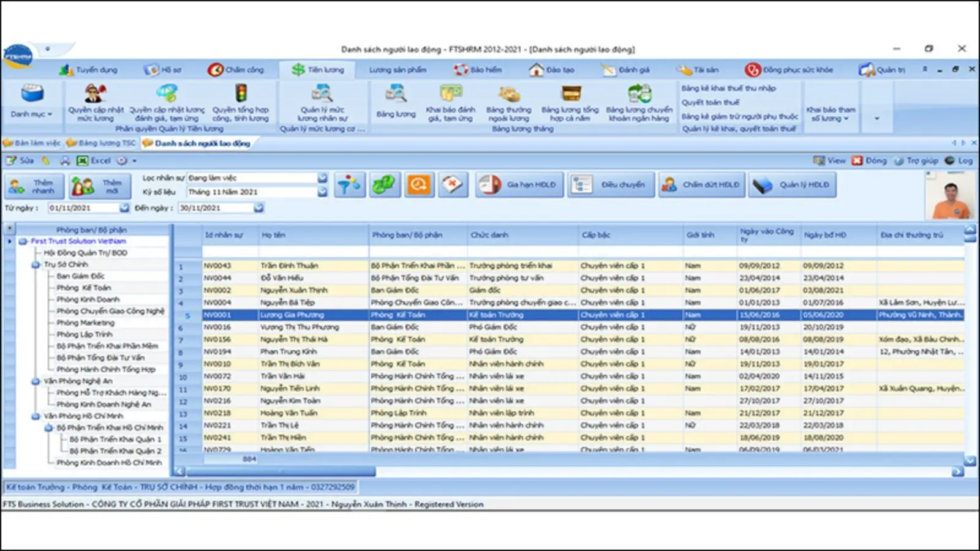The image size is (980, 551).
Task: Click the traffic light Quyền tổng hợp công icon
Action: pyautogui.click(x=241, y=94)
